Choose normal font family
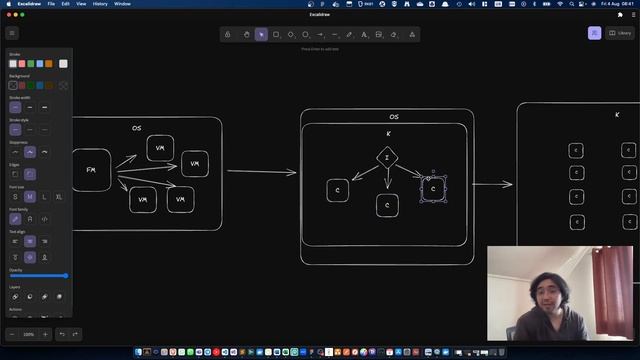 pyautogui.click(x=30, y=219)
